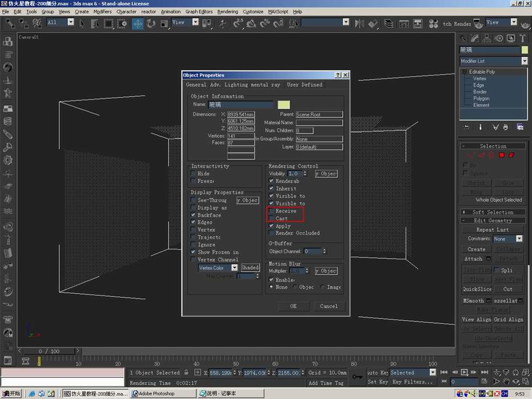Click the selection lock toggle icon
532x399 pixels.
186,373
